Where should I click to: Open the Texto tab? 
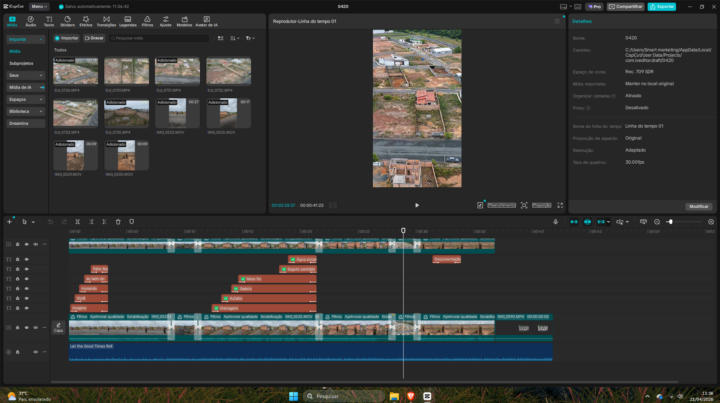[48, 21]
